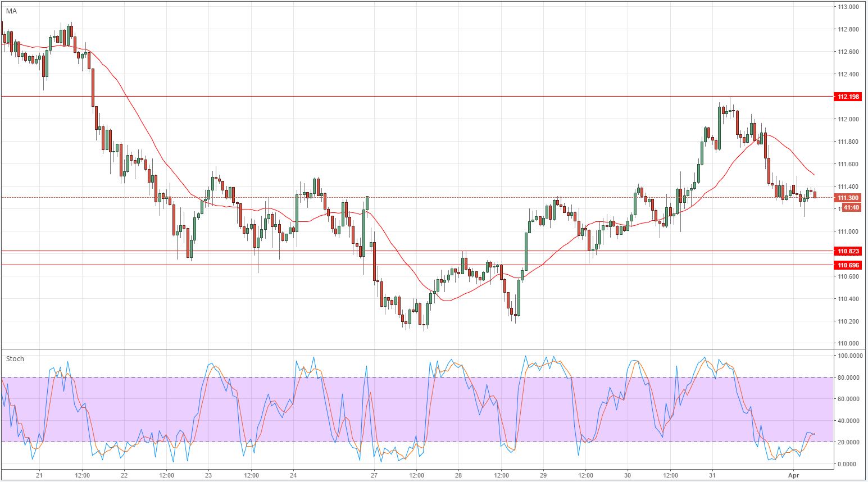Click the 20.0000 stochastic scale label

tap(850, 442)
